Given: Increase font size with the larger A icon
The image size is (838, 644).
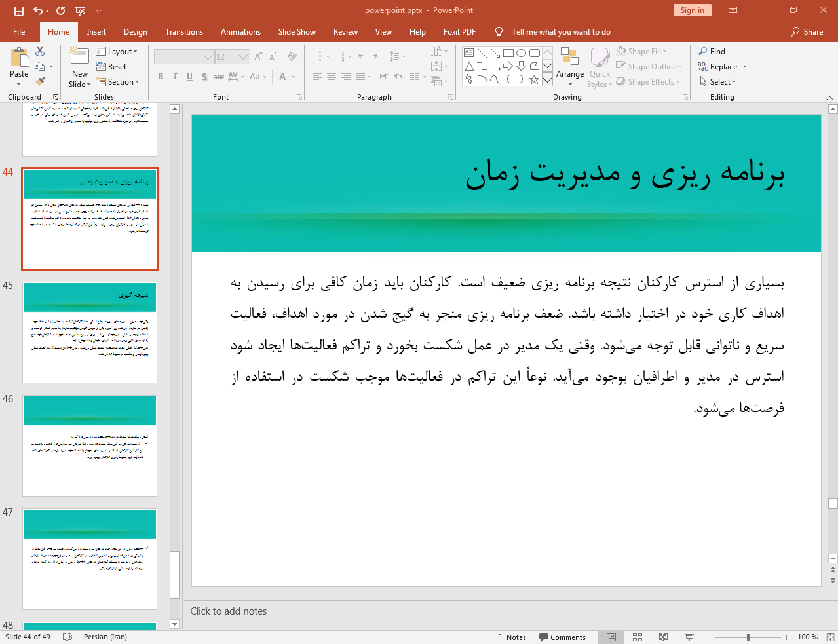Looking at the screenshot, I should pos(258,57).
